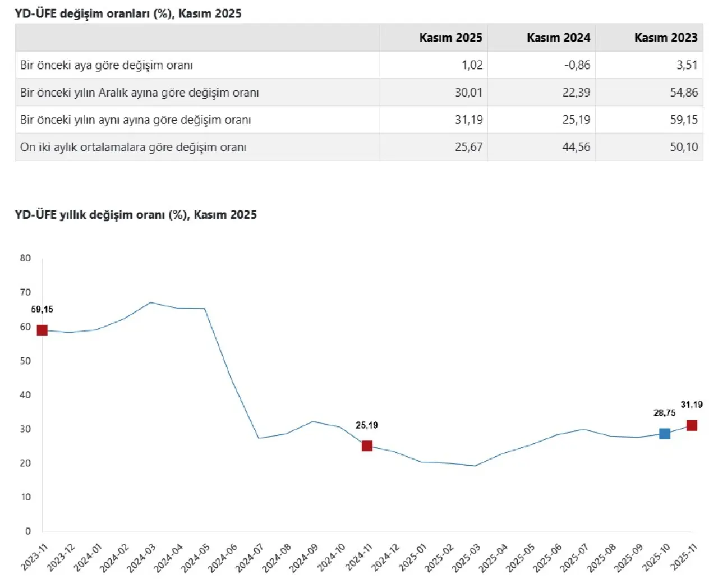The height and width of the screenshot is (588, 718).
Task: Select 'Bir önceki yılın aynı ayına' row label
Action: click(x=136, y=120)
